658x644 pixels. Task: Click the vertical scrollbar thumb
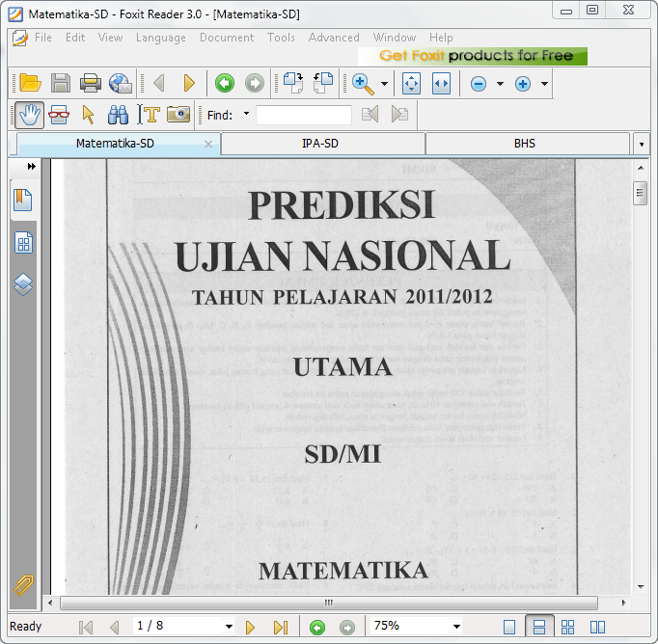640,193
